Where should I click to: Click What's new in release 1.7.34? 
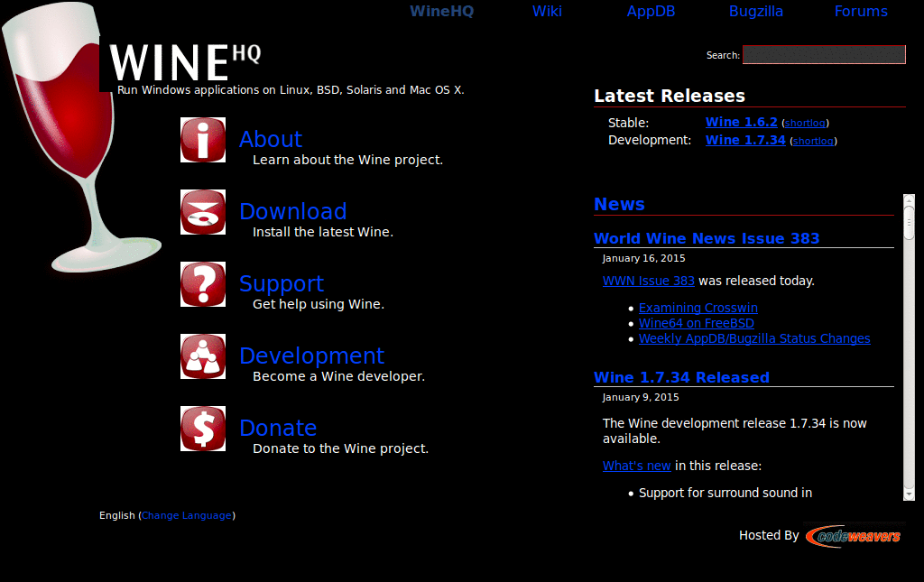point(636,466)
